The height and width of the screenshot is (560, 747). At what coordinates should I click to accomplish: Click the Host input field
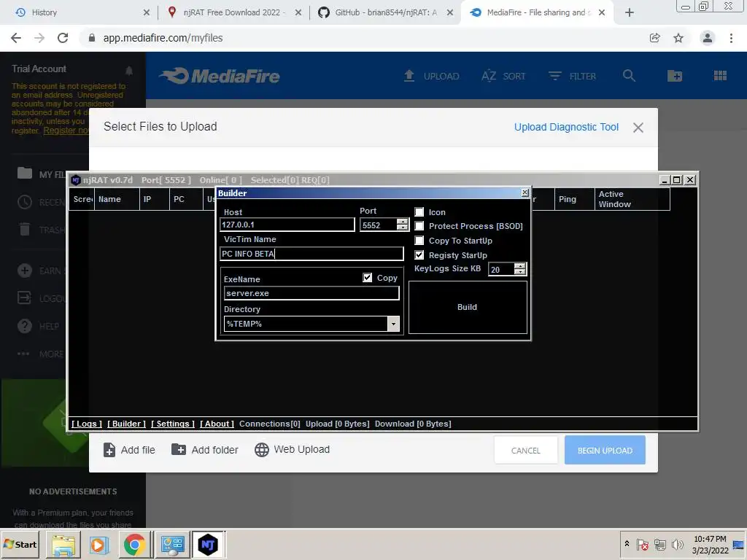(x=287, y=225)
